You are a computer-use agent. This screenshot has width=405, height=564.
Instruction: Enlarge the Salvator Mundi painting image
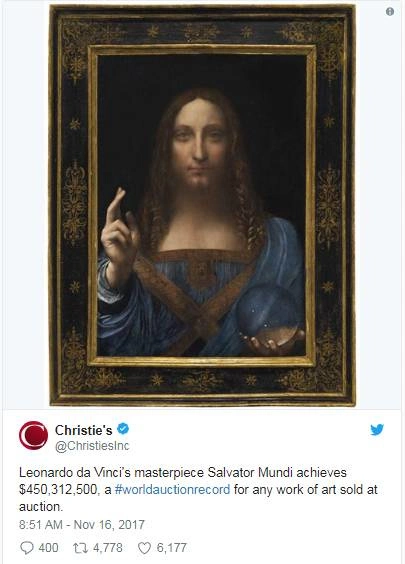(x=202, y=205)
